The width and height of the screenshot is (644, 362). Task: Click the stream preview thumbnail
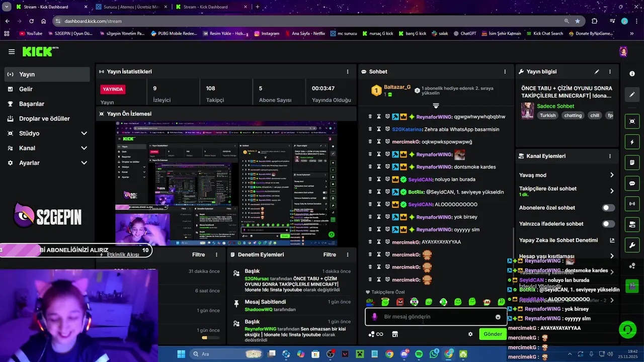pos(226,184)
